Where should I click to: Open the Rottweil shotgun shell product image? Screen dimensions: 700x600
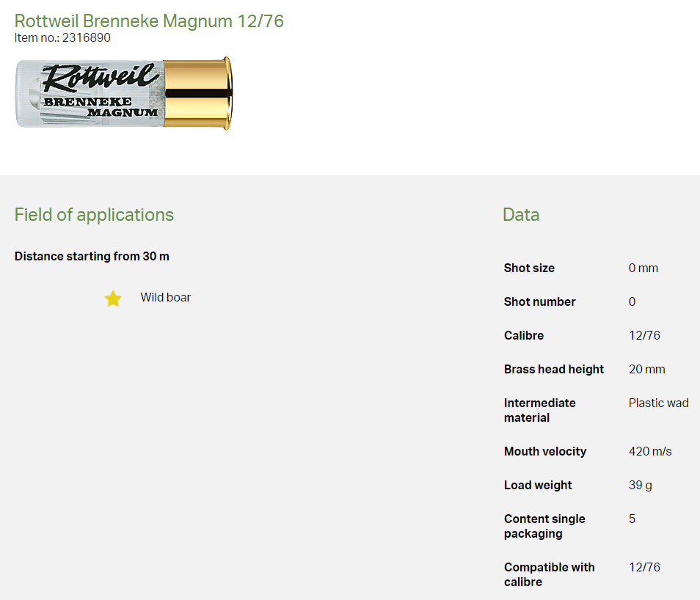[x=123, y=94]
